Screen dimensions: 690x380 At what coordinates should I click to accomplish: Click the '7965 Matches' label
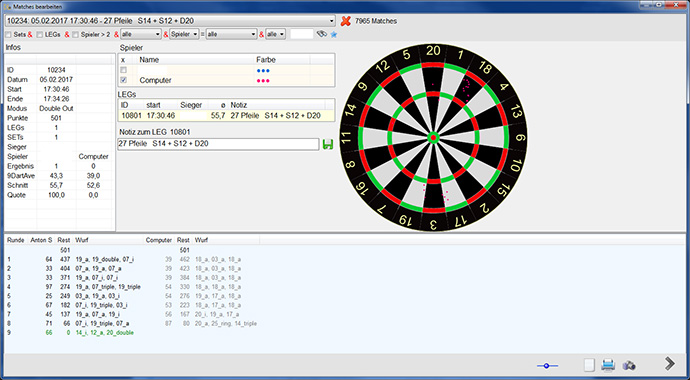pyautogui.click(x=376, y=21)
